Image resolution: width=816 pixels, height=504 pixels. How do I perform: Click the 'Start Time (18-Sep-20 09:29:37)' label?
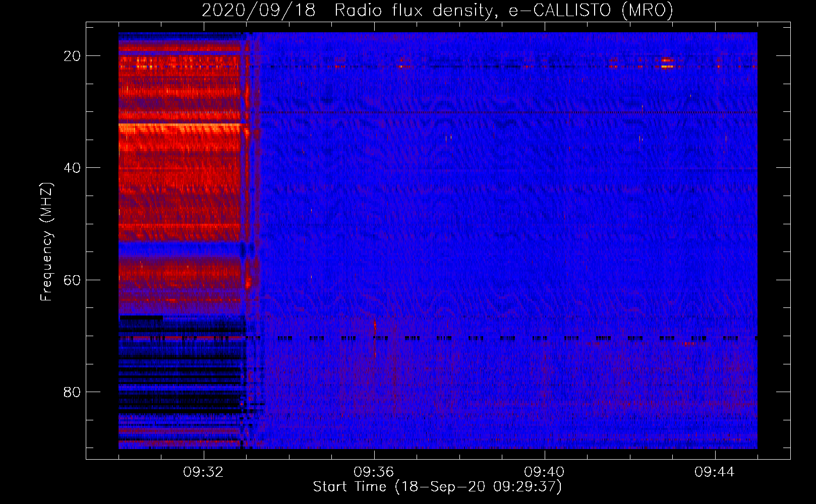[437, 487]
